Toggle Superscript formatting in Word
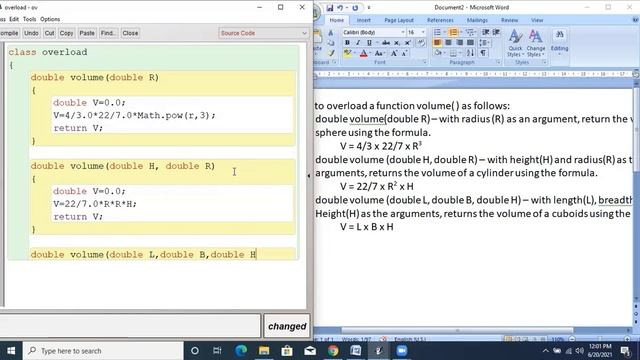 (x=407, y=42)
